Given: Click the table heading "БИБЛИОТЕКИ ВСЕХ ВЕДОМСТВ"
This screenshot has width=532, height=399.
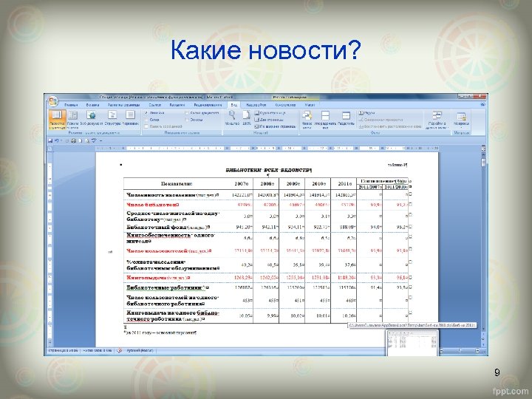Looking at the screenshot, I should 268,170.
